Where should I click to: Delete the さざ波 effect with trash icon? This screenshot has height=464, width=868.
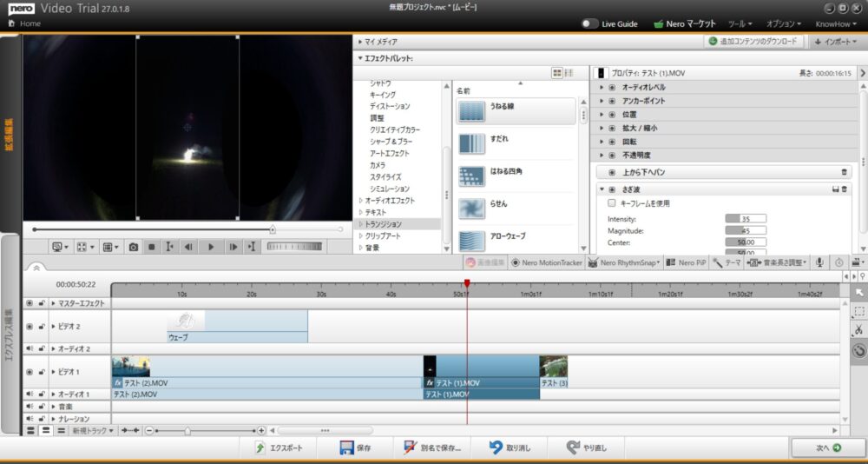[845, 189]
